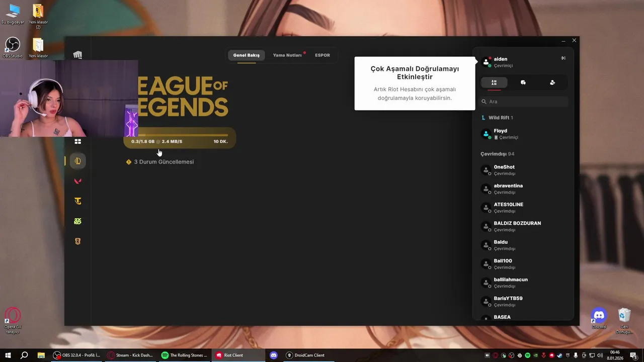
Task: Collapse the Çevrimdışı 94 friends group
Action: [498, 154]
